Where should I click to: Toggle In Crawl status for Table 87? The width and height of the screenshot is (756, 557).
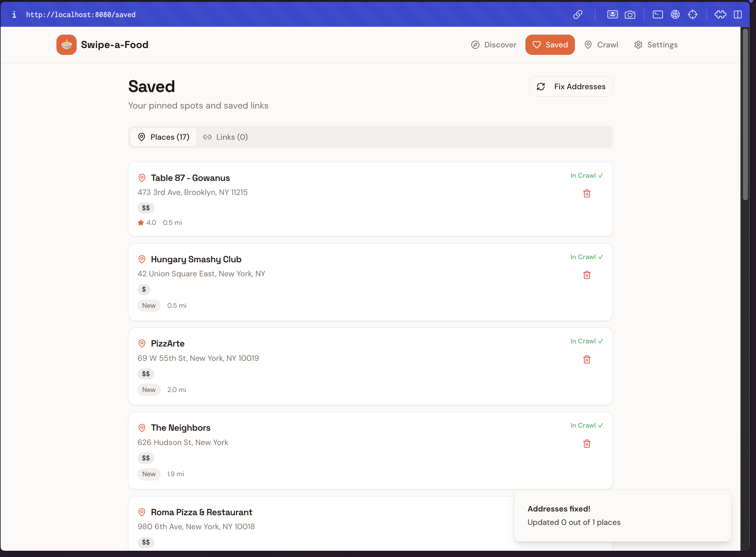pos(586,176)
